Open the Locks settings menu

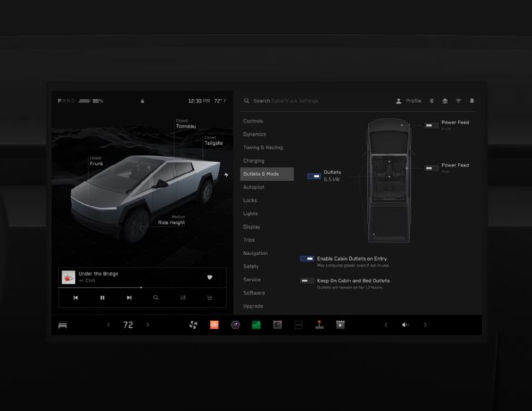[250, 200]
